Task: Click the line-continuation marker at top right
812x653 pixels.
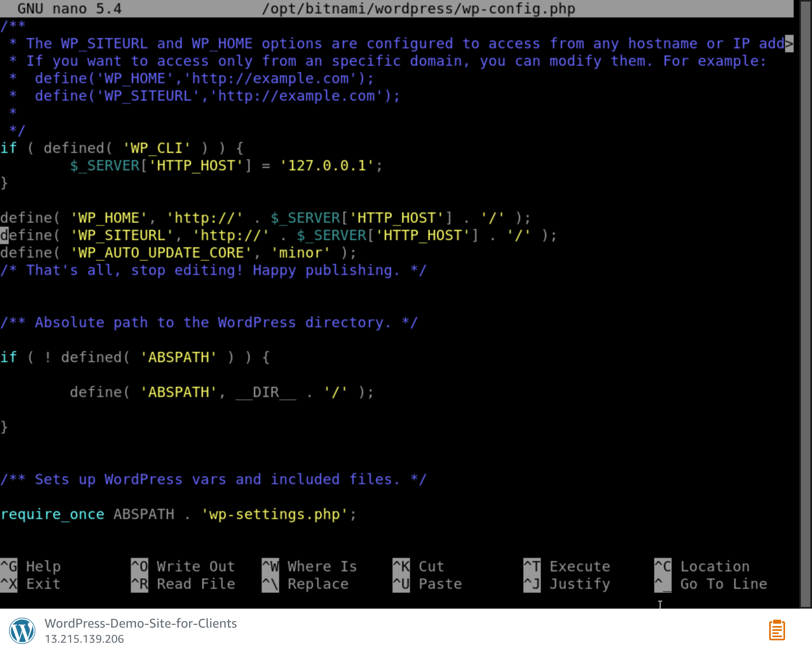Action: [790, 44]
